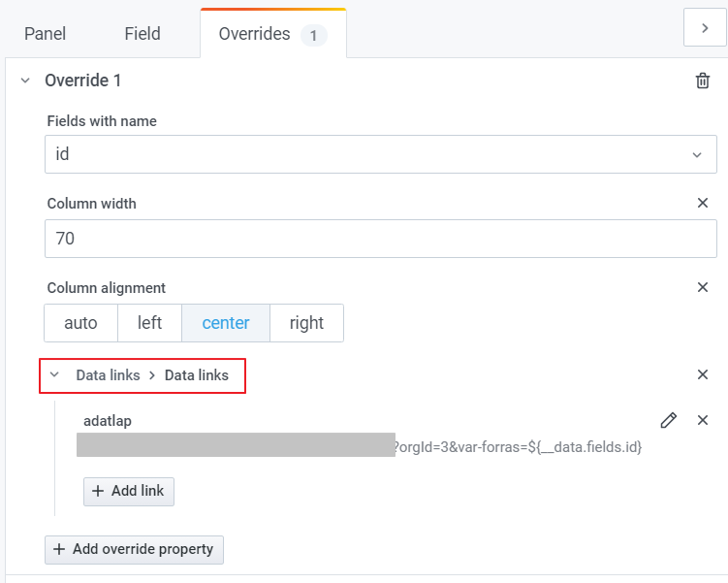
Task: Click the adatlap link title
Action: 108,421
